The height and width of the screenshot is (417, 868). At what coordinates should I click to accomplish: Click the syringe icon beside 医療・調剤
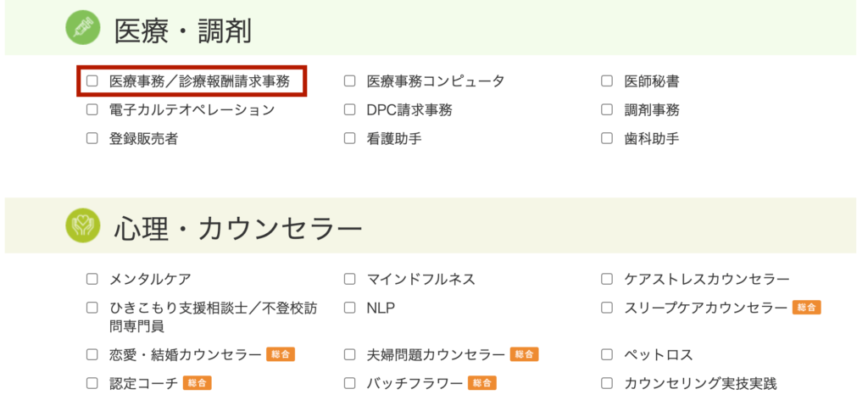coord(83,31)
